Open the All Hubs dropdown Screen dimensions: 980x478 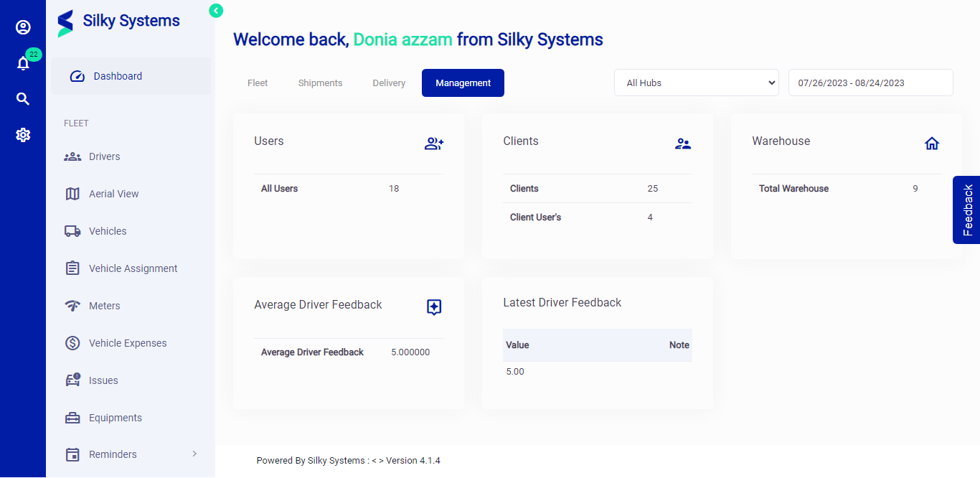pyautogui.click(x=696, y=83)
